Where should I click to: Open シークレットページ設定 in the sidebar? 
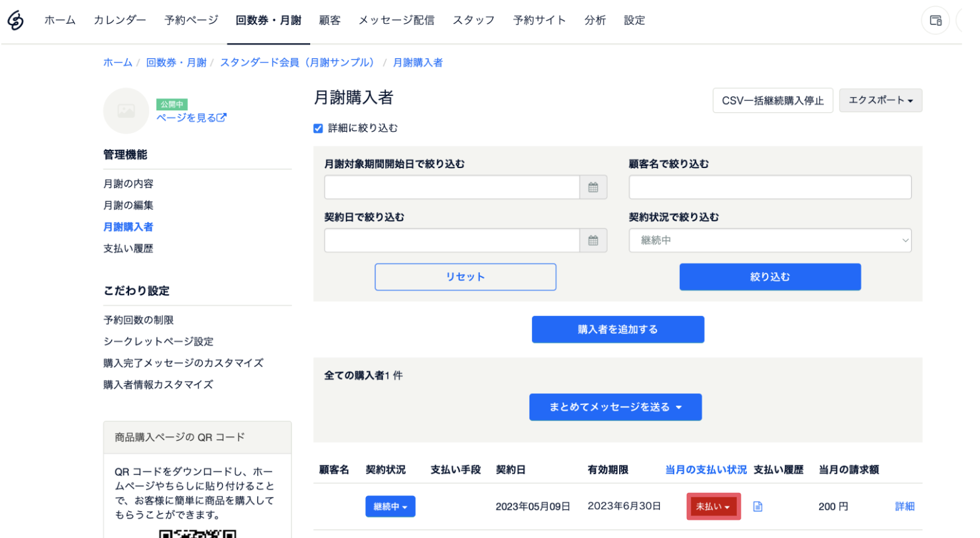pos(159,342)
